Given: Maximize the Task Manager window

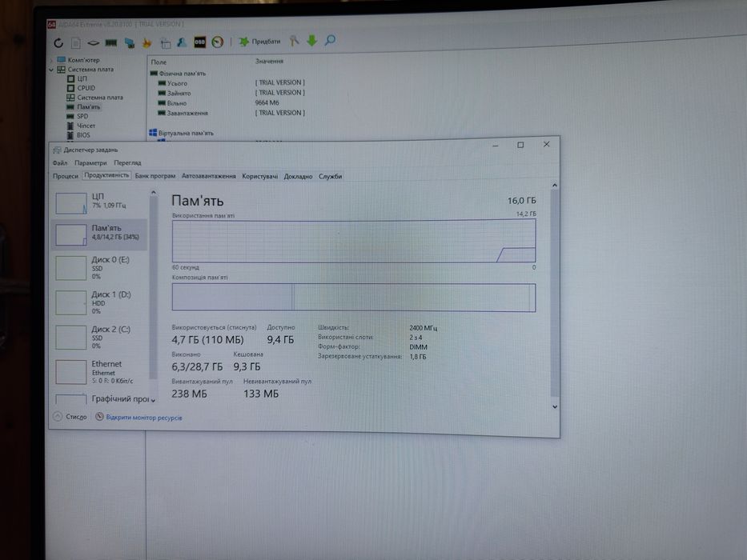Looking at the screenshot, I should point(520,145).
